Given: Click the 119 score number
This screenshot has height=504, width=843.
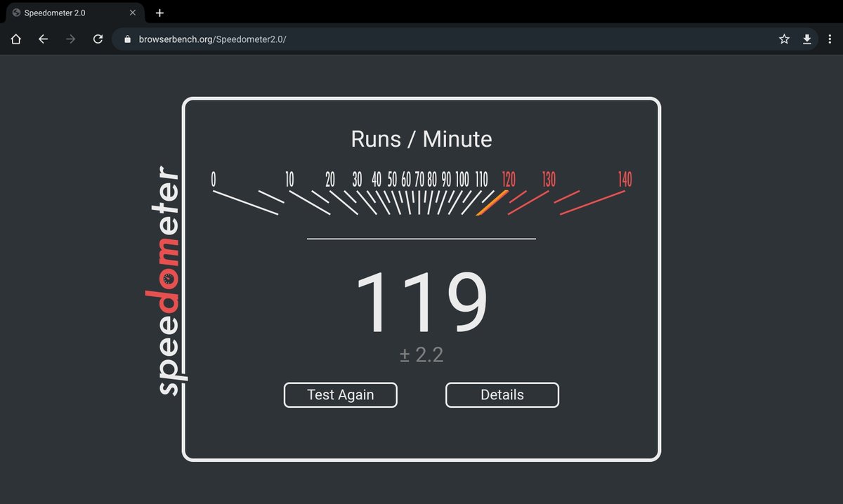Looking at the screenshot, I should pos(421,303).
